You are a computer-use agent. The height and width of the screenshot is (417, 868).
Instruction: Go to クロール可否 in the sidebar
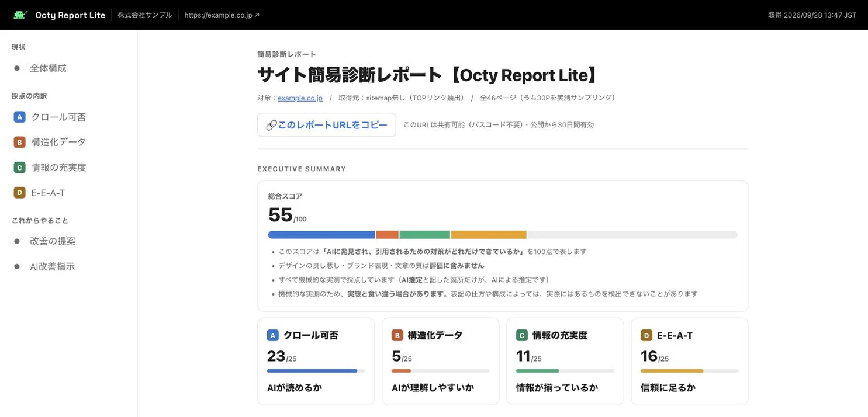tap(58, 117)
